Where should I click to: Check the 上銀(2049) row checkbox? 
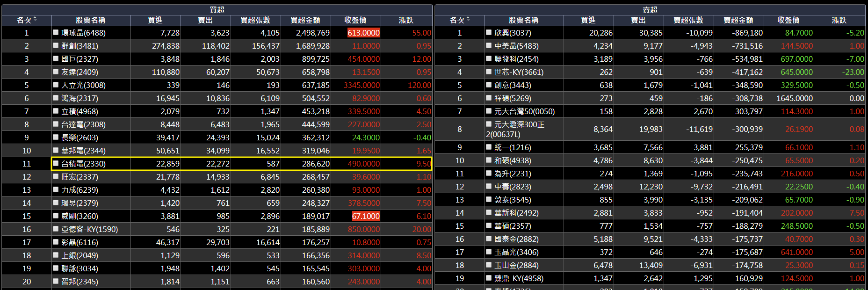[x=56, y=255]
